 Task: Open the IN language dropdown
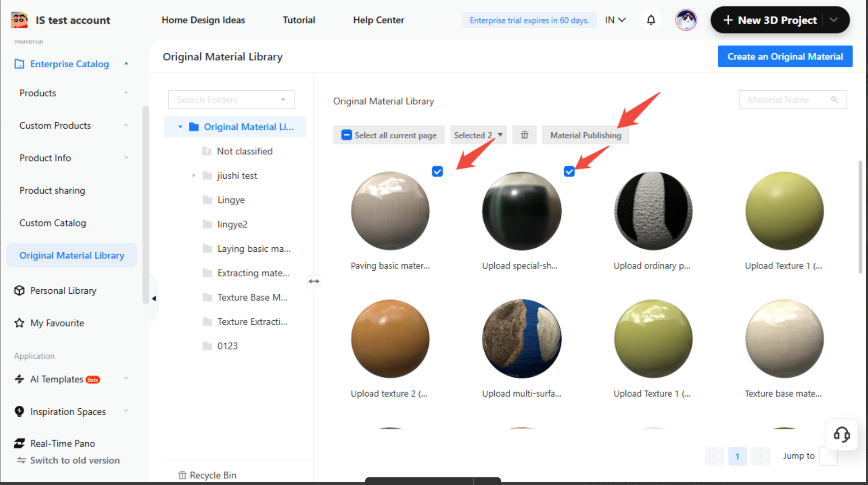(615, 20)
